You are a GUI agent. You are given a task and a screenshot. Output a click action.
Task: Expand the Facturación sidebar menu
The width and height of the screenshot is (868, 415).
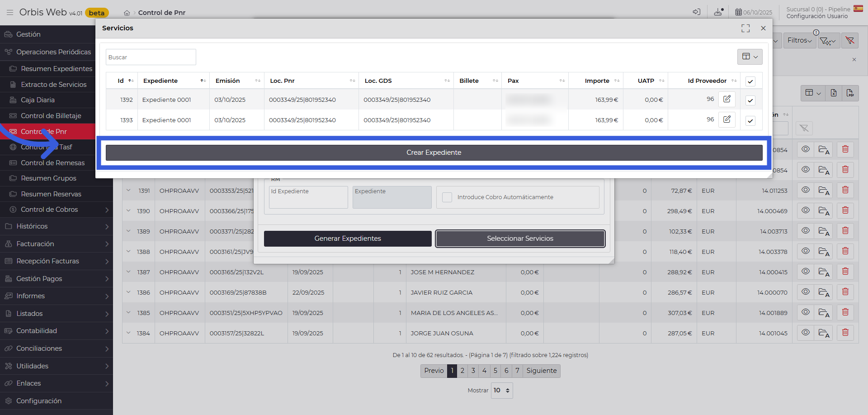click(57, 244)
